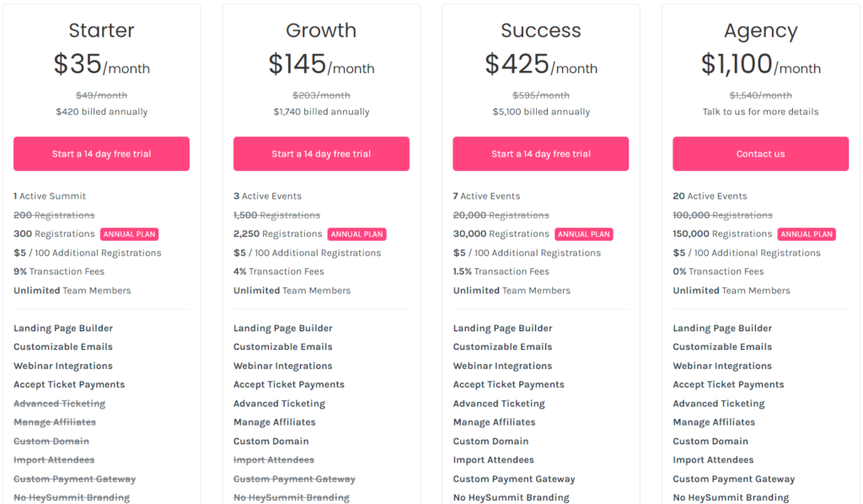This screenshot has width=863, height=504.
Task: Click the Agency plan ANNUAL PLAN badge
Action: 807,234
